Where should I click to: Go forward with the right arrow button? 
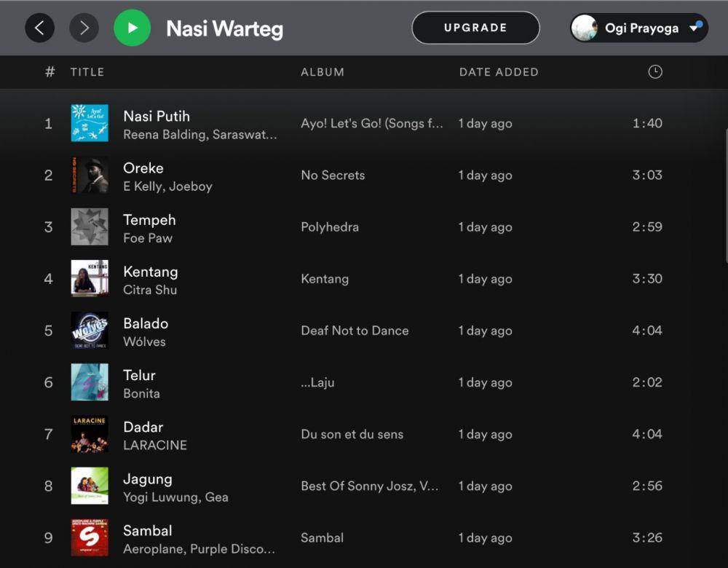84,28
